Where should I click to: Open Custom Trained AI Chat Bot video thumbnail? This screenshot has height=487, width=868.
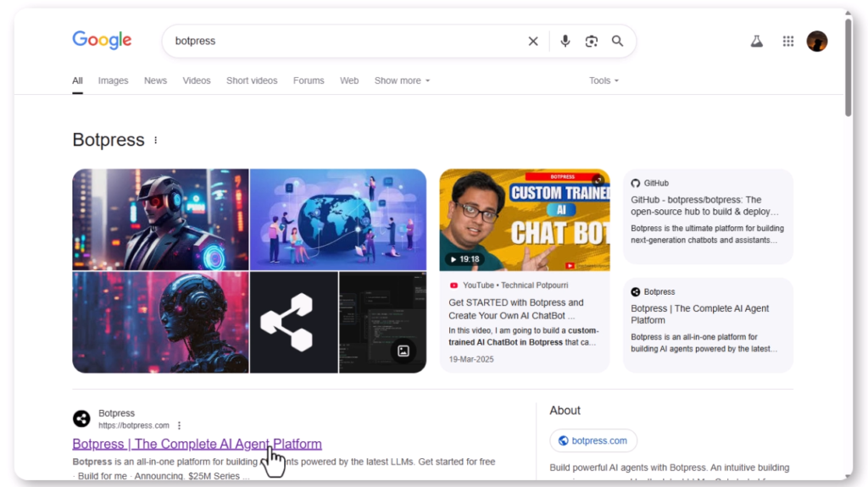tap(525, 219)
